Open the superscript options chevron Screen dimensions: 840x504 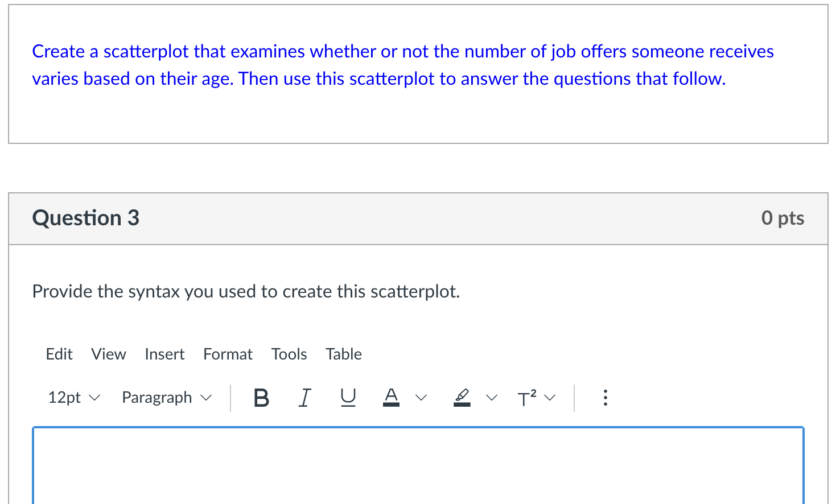(x=550, y=398)
